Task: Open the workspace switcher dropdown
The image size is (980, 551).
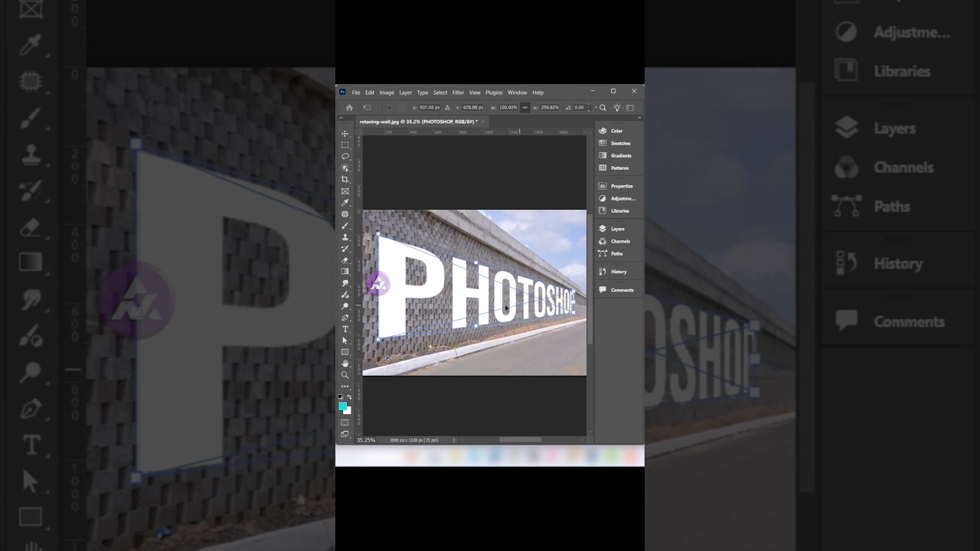Action: point(630,108)
